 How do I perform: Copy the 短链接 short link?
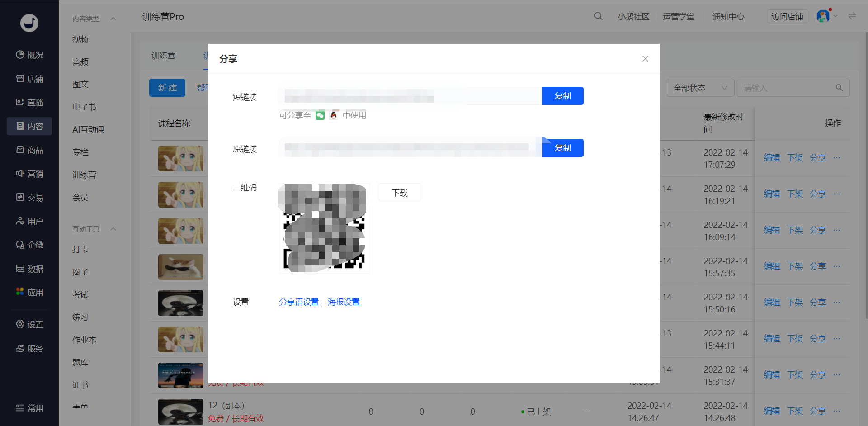click(563, 96)
